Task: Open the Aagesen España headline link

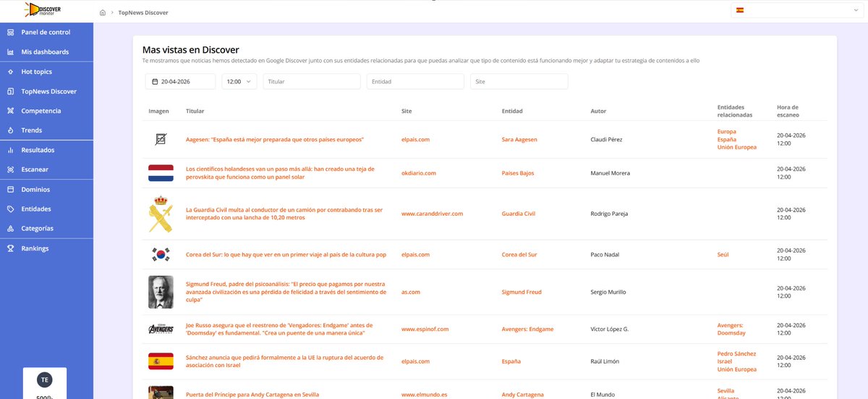Action: [275, 139]
